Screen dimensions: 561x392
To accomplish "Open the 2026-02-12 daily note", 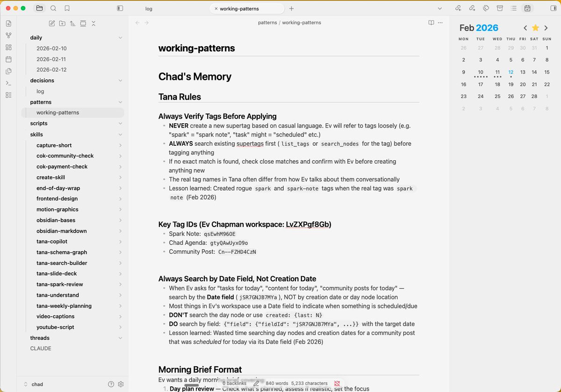I will click(51, 70).
